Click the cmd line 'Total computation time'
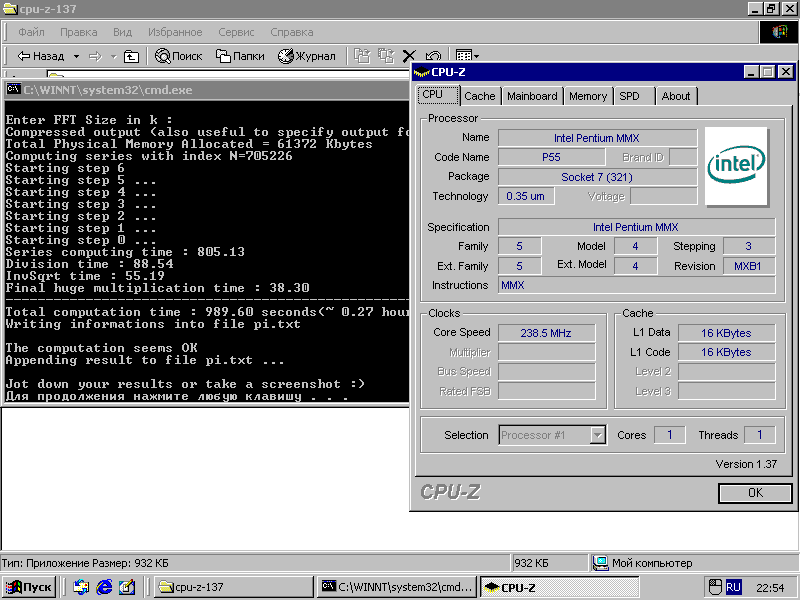The image size is (800, 600). tap(207, 312)
